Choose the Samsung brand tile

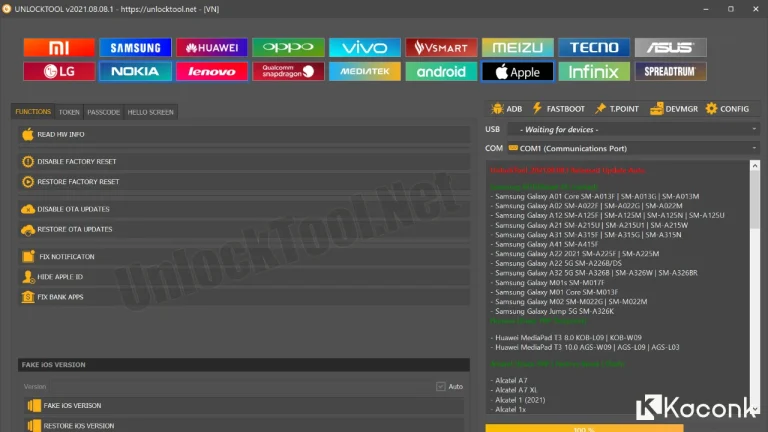[135, 48]
